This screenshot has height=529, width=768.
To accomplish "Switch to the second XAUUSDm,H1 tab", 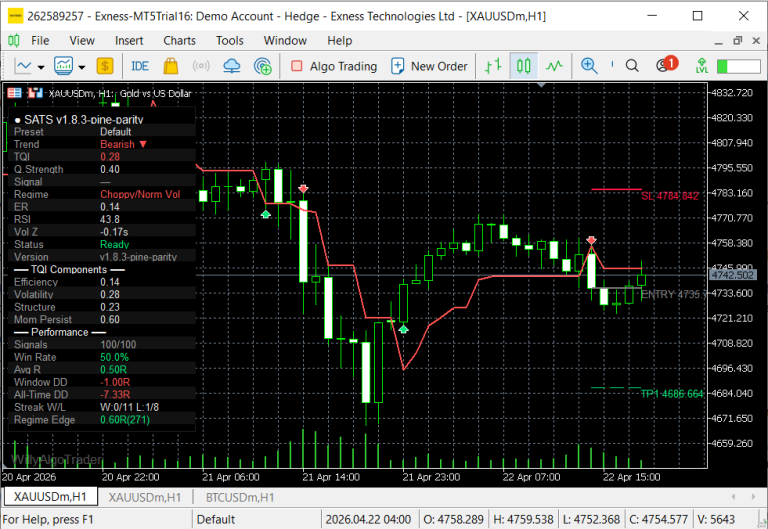I will click(144, 498).
